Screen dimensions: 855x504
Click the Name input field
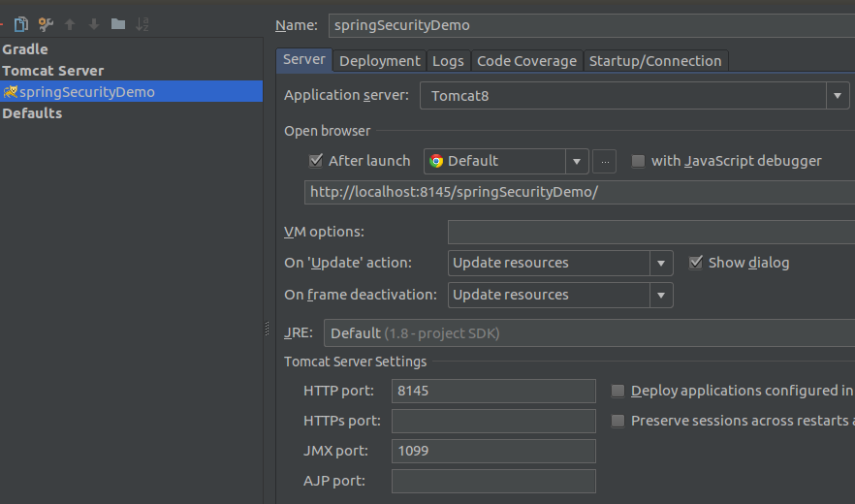point(591,25)
